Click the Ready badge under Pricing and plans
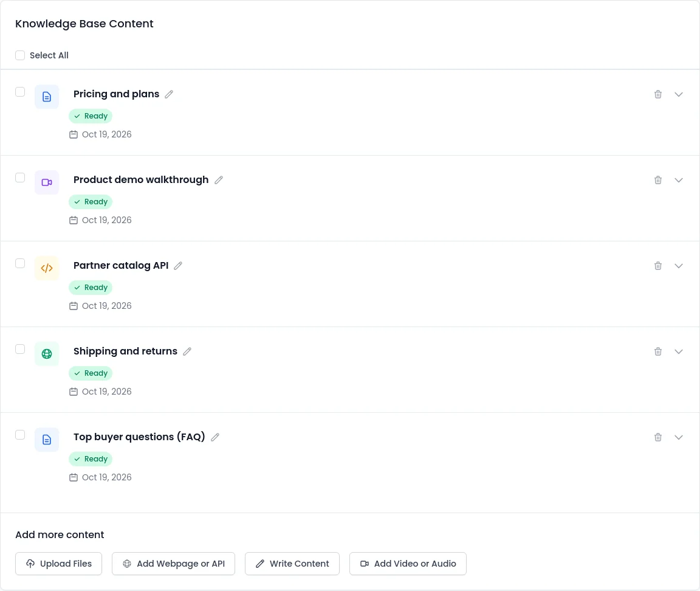The image size is (700, 591). [x=91, y=116]
